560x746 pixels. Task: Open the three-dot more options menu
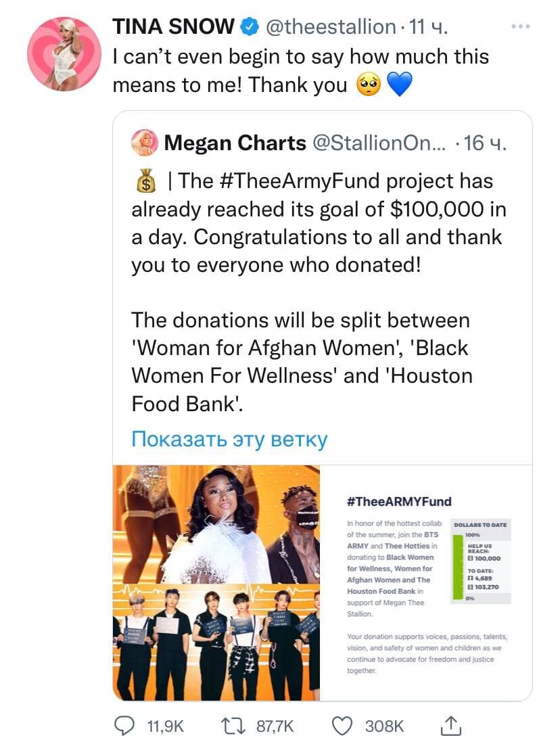click(520, 26)
